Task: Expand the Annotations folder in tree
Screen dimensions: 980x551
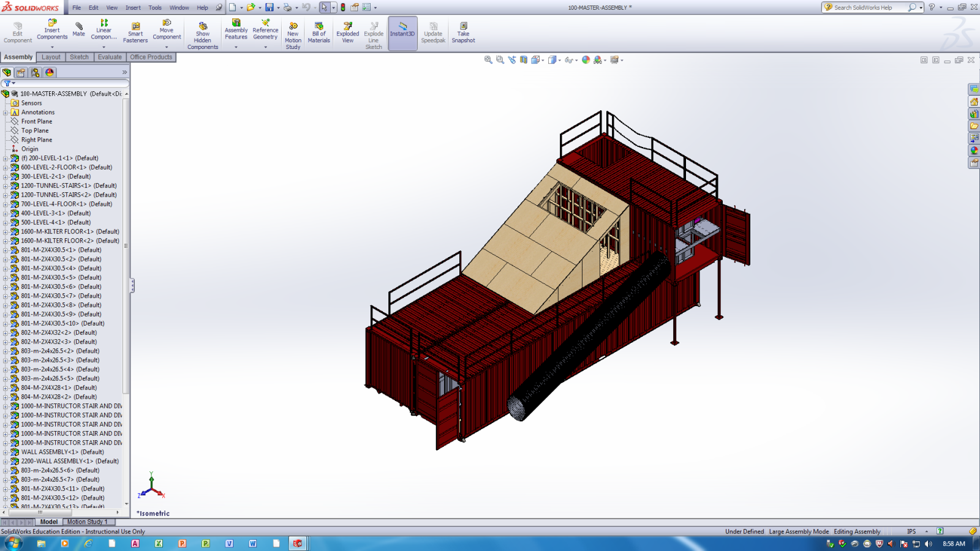Action: 6,112
